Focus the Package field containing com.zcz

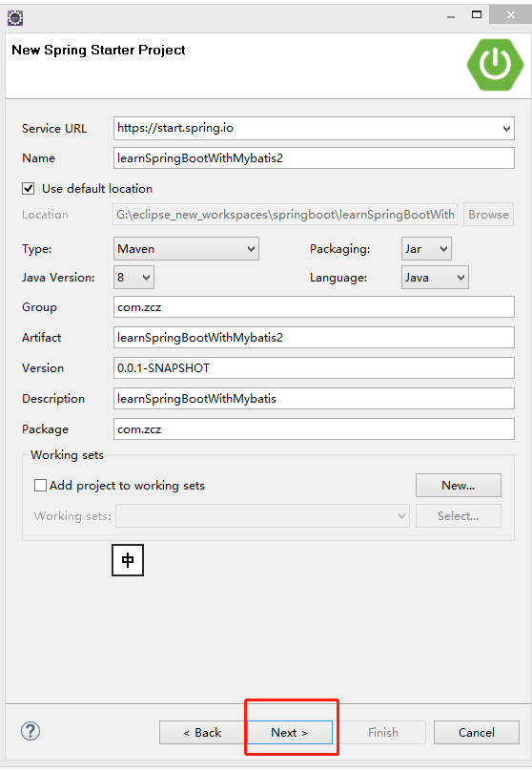tap(314, 429)
